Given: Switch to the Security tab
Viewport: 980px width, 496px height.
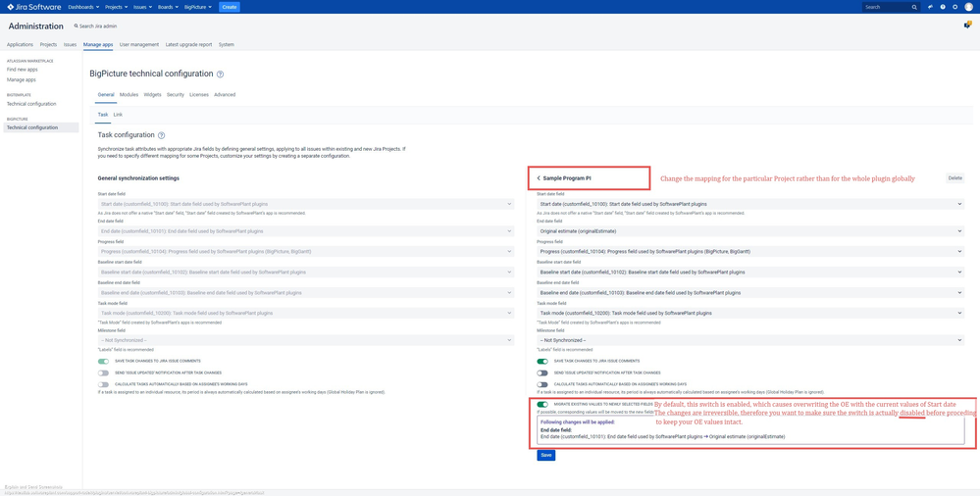Looking at the screenshot, I should (176, 95).
